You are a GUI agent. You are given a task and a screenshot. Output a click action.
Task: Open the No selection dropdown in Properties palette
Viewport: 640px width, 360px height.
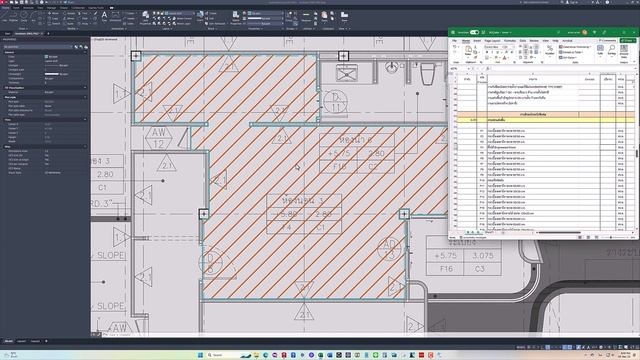[x=38, y=47]
